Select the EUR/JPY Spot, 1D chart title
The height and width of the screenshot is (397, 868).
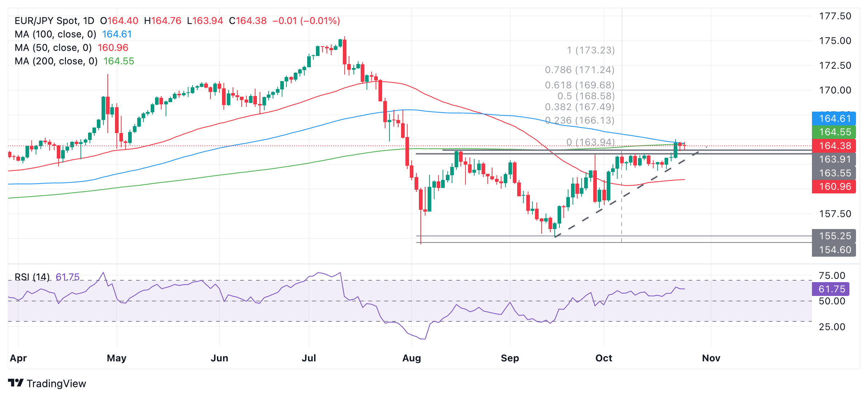point(54,21)
